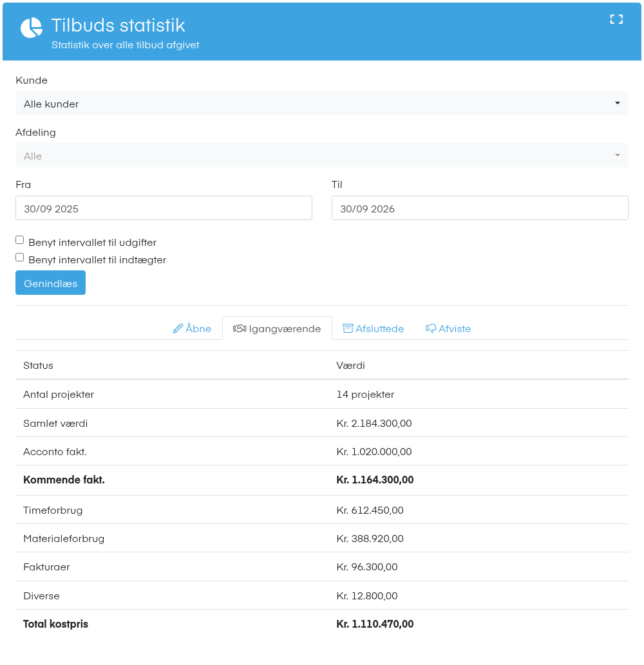644x665 pixels.
Task: Click the Til date field 30/09 2026
Action: pos(480,208)
